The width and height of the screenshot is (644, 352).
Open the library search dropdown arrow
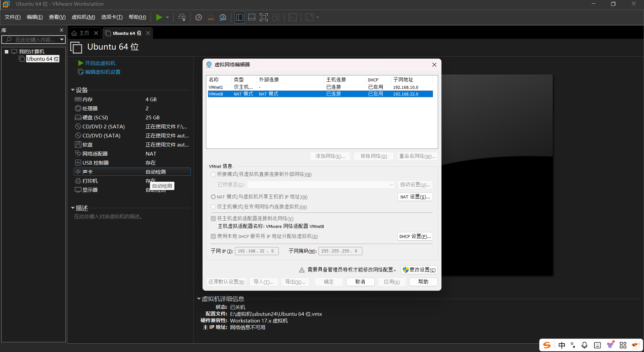pyautogui.click(x=62, y=40)
